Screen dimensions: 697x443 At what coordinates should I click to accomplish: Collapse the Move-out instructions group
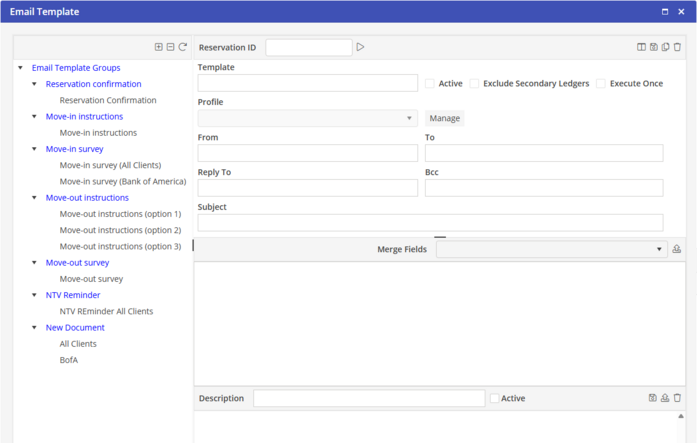35,198
